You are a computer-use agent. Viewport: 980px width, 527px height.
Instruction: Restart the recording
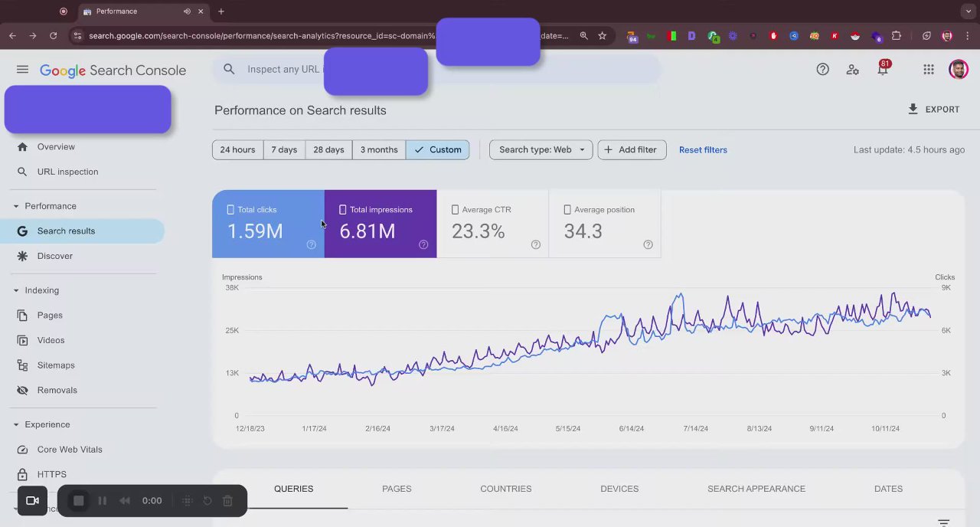click(207, 501)
